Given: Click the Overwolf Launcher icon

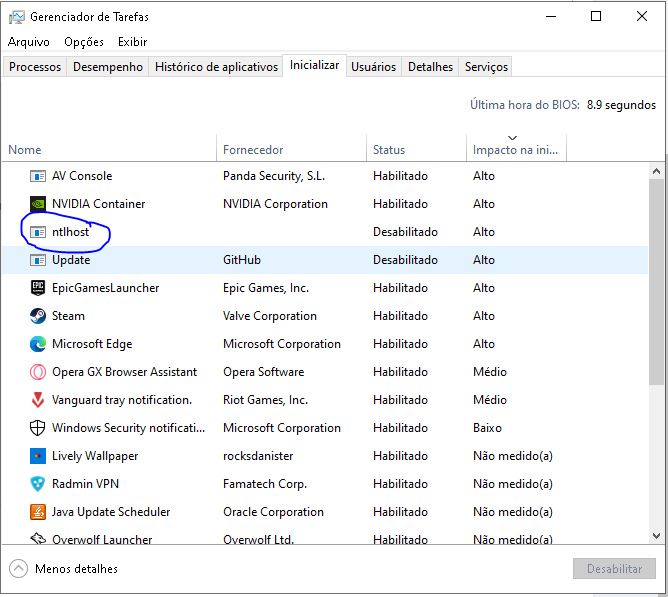Looking at the screenshot, I should pyautogui.click(x=38, y=539).
